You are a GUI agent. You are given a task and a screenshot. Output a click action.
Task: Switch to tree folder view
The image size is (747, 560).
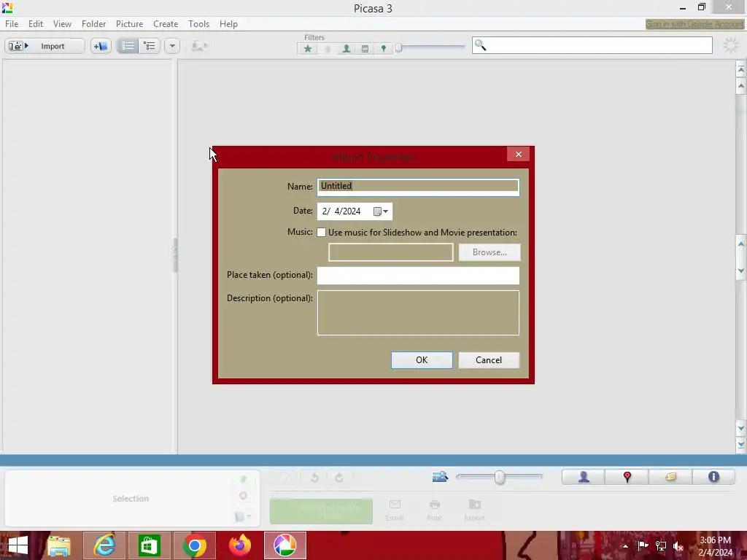(x=150, y=46)
